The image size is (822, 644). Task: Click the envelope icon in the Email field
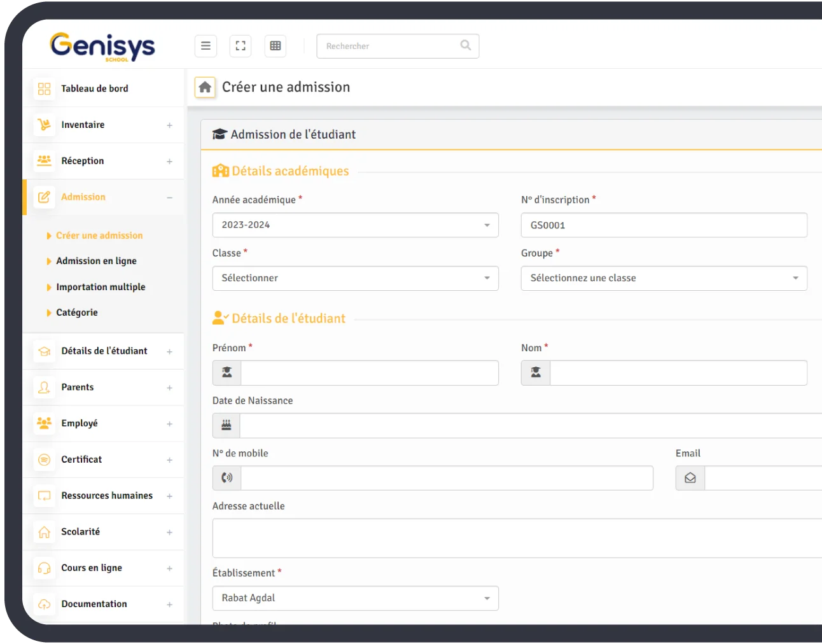[689, 477]
